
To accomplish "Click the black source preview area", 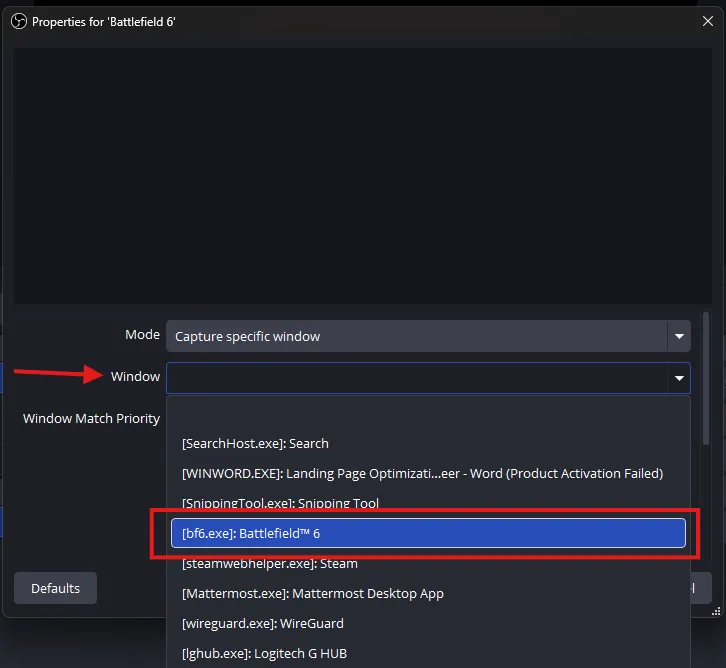I will [x=363, y=176].
